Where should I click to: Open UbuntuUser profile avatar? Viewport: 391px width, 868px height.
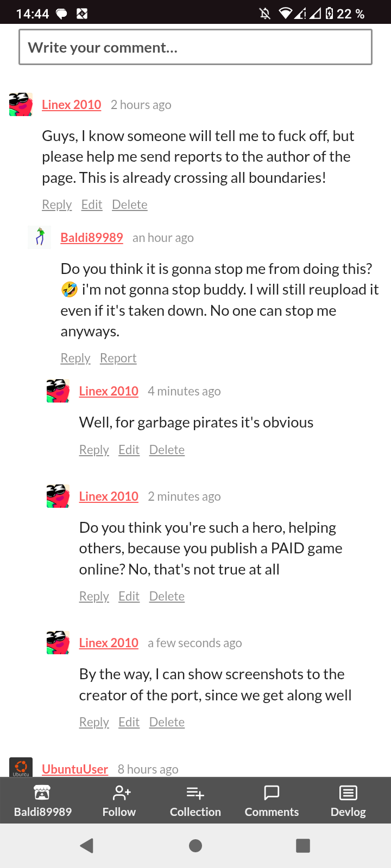(21, 767)
